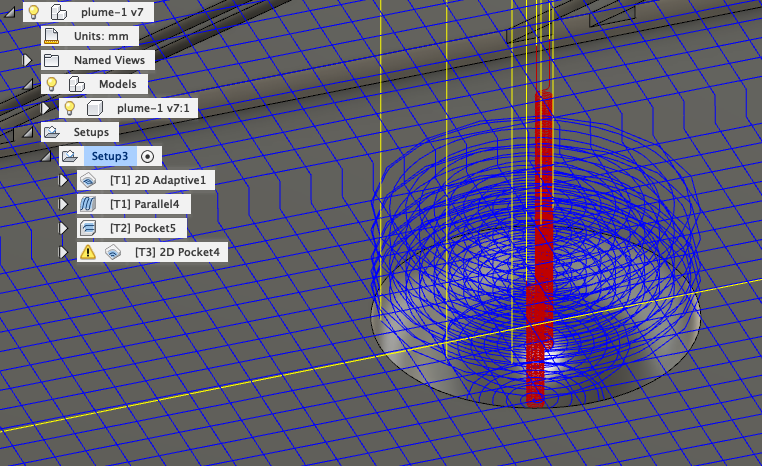Expand the Named Views folder

coord(27,60)
